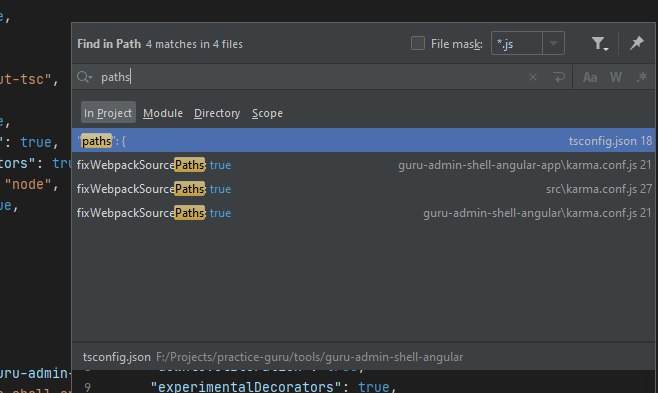Click the *.js file mask field
This screenshot has height=393, width=658.
[517, 43]
